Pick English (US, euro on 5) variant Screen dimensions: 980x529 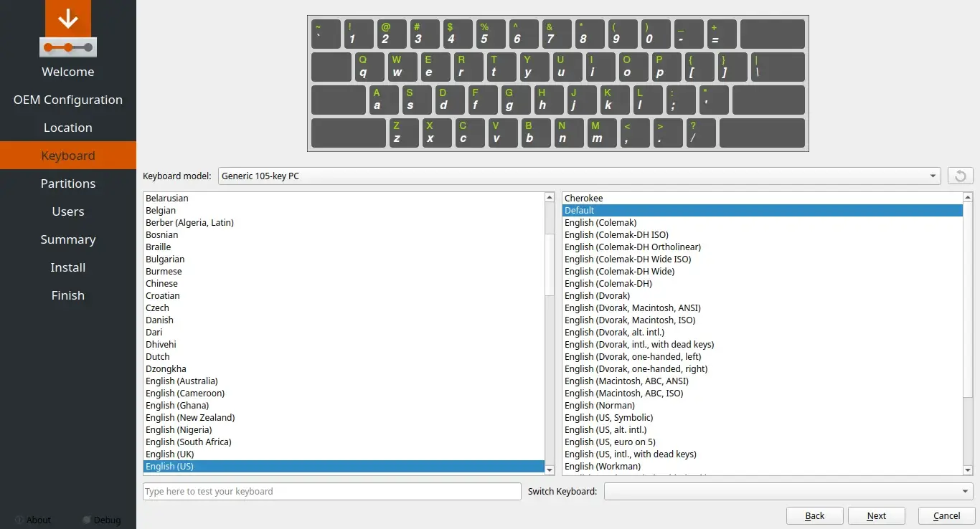point(763,442)
